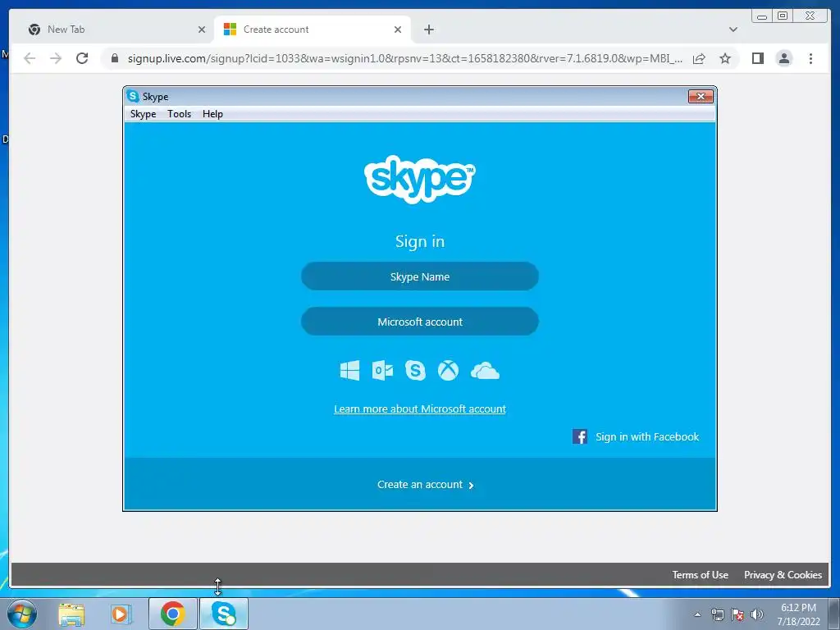The width and height of the screenshot is (840, 630).
Task: View site info via lock icon
Action: pos(114,58)
